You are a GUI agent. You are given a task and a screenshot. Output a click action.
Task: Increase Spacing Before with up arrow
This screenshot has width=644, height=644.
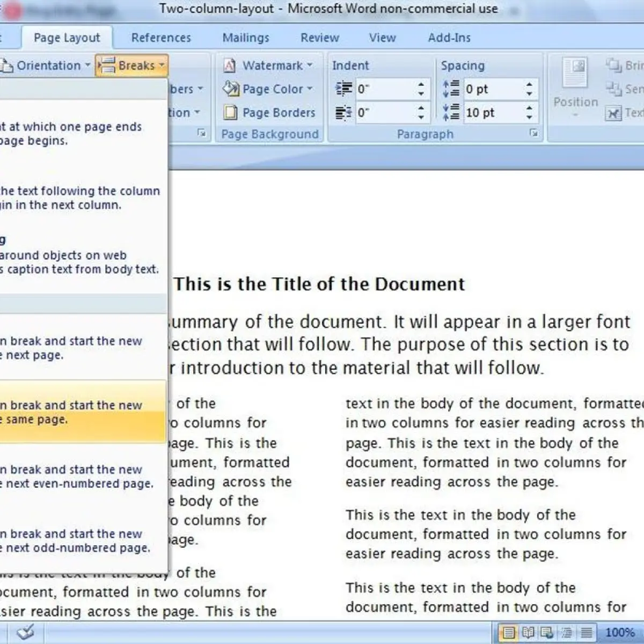[529, 84]
